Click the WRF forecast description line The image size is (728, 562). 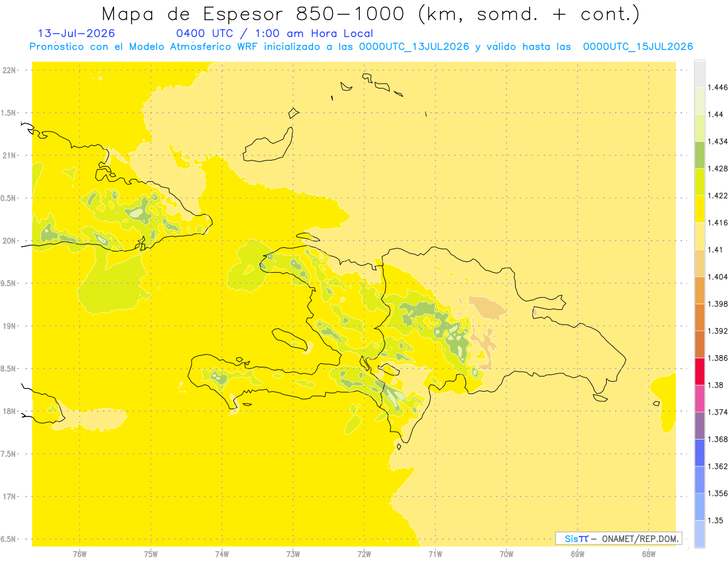(x=361, y=47)
